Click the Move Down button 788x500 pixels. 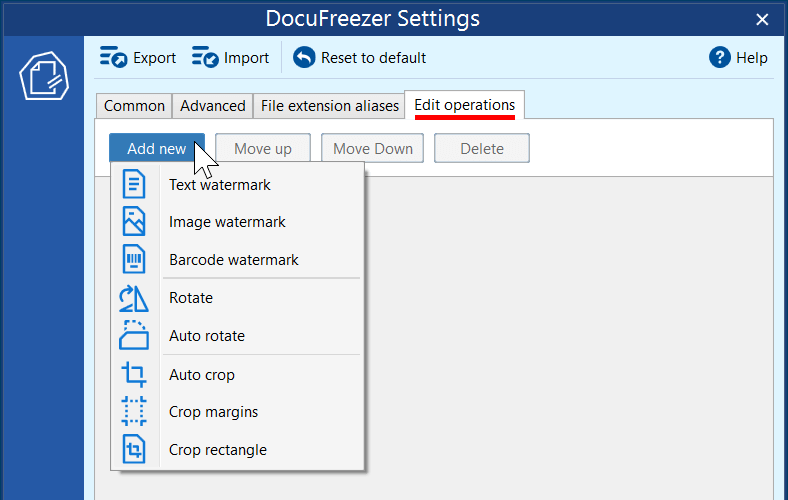click(x=372, y=148)
